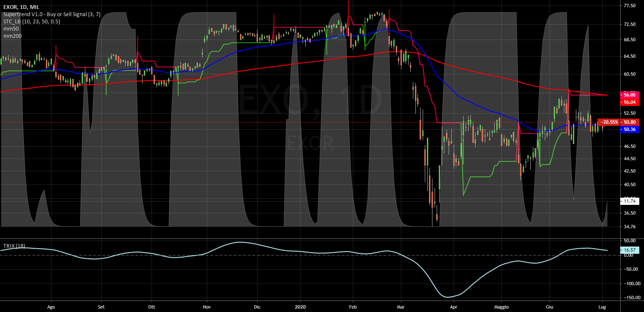Click 77.50 on the price axis

tap(630, 6)
